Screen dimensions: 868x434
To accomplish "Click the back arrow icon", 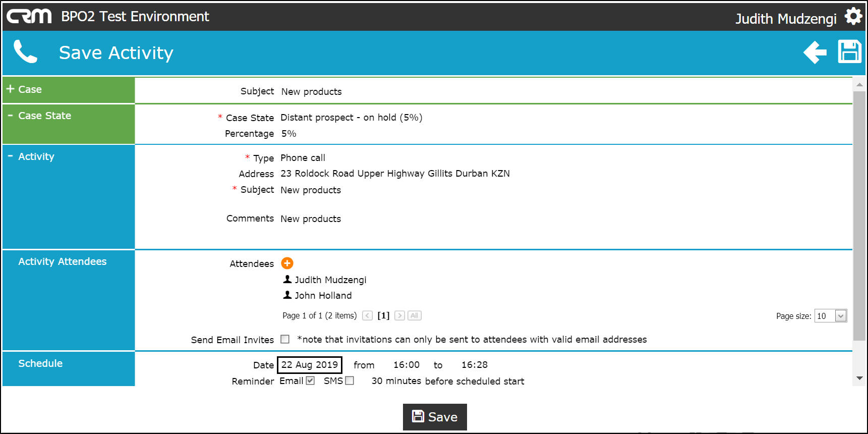I will point(815,52).
